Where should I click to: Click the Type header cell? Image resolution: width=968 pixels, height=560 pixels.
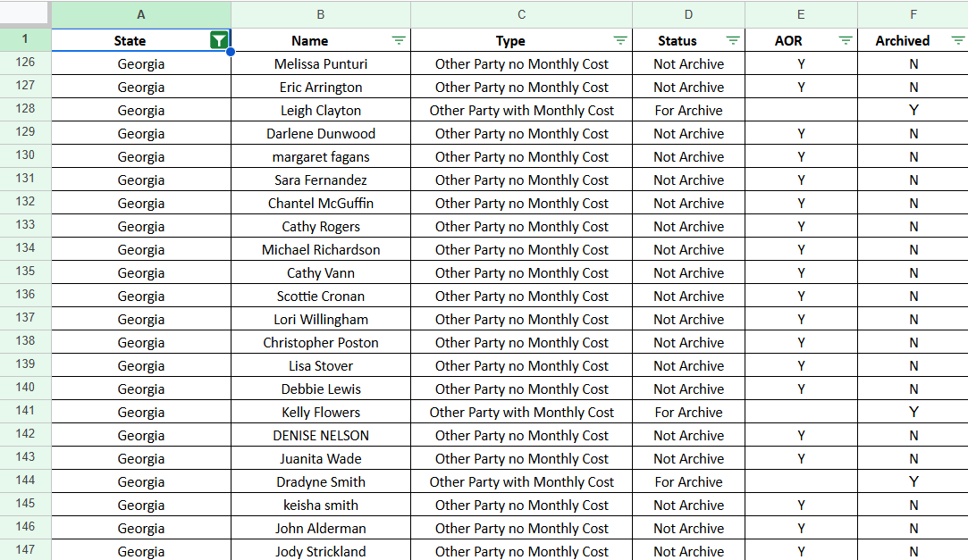coord(522,41)
